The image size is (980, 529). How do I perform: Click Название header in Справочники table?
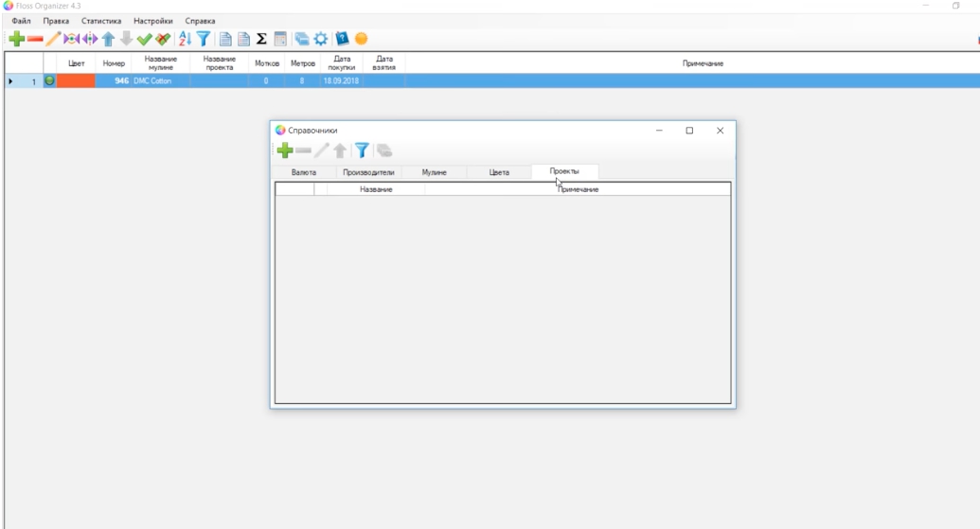pos(376,189)
